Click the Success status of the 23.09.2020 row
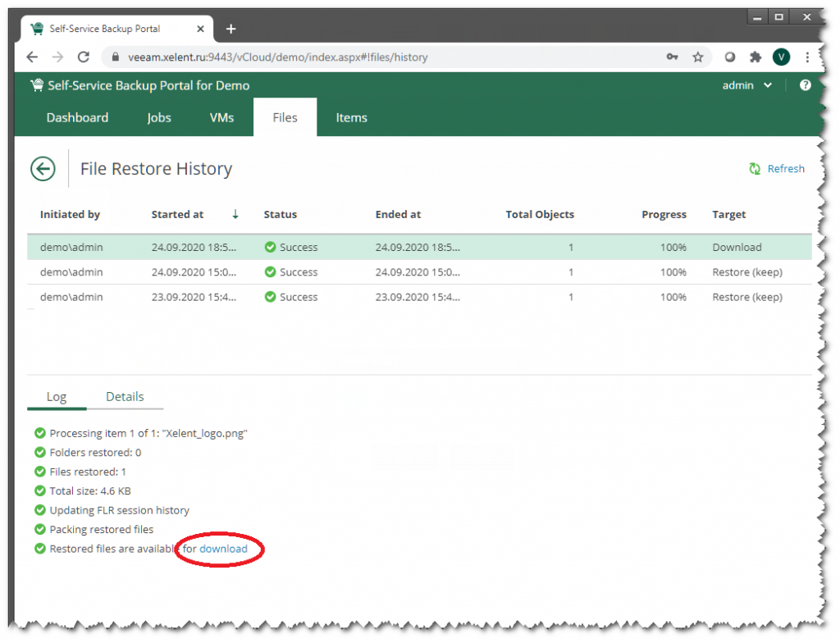The height and width of the screenshot is (643, 840). point(291,297)
